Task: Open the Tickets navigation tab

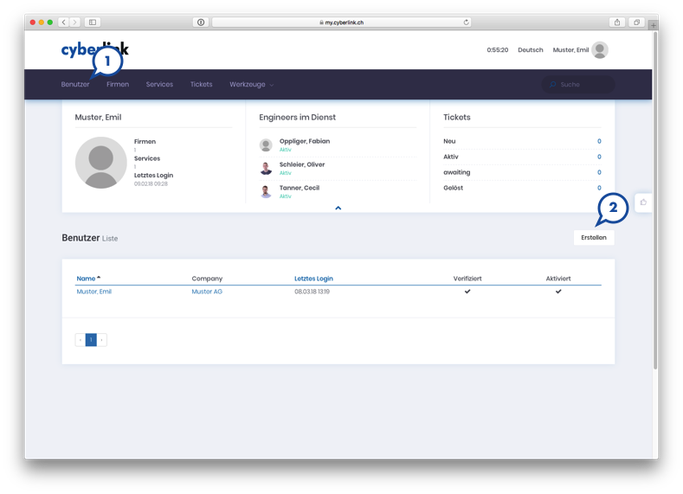Action: click(201, 85)
